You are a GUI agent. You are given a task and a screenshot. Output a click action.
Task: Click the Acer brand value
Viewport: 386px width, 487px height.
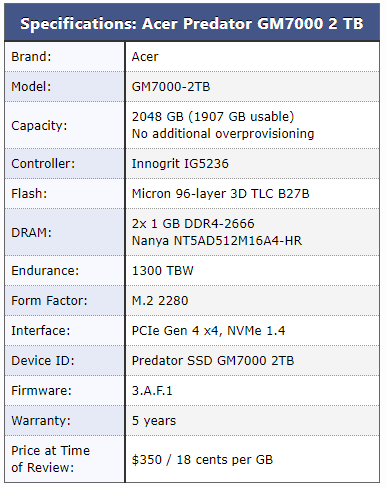tap(145, 57)
